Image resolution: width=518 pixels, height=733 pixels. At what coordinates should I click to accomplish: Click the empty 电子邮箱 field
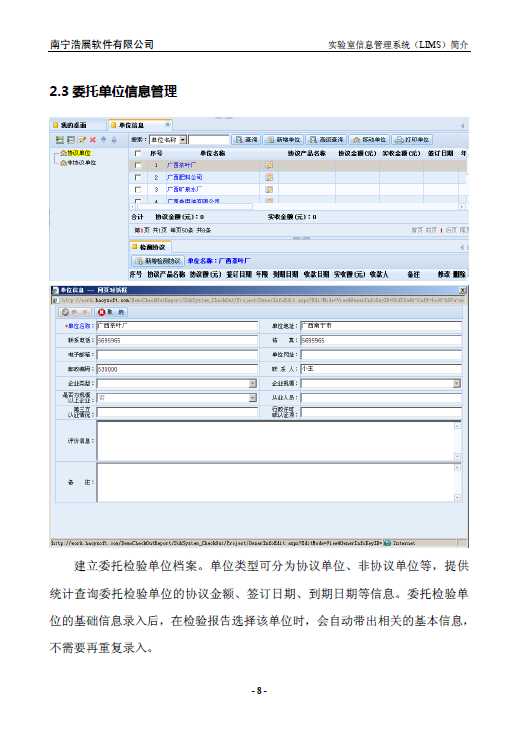pos(177,355)
